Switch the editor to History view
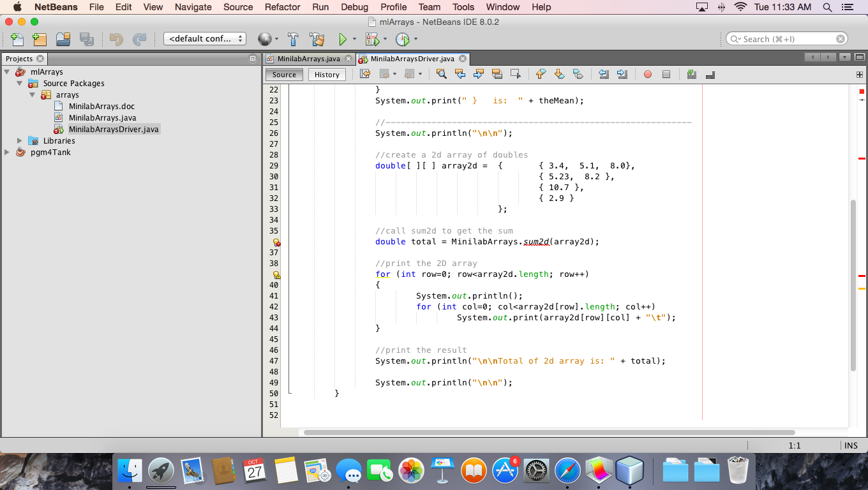868x490 pixels. coord(327,75)
